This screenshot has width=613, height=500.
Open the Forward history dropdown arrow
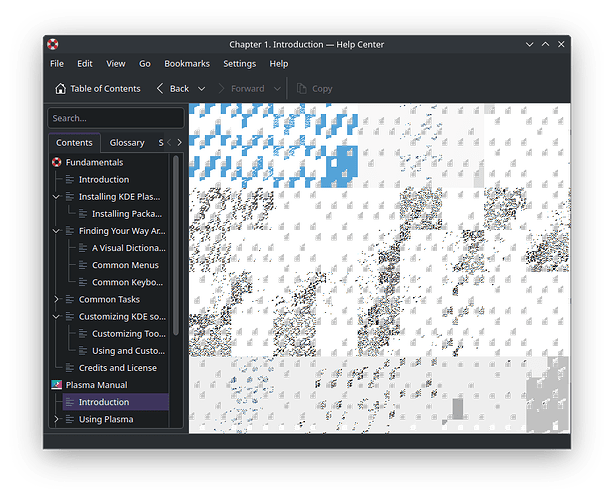pos(277,89)
